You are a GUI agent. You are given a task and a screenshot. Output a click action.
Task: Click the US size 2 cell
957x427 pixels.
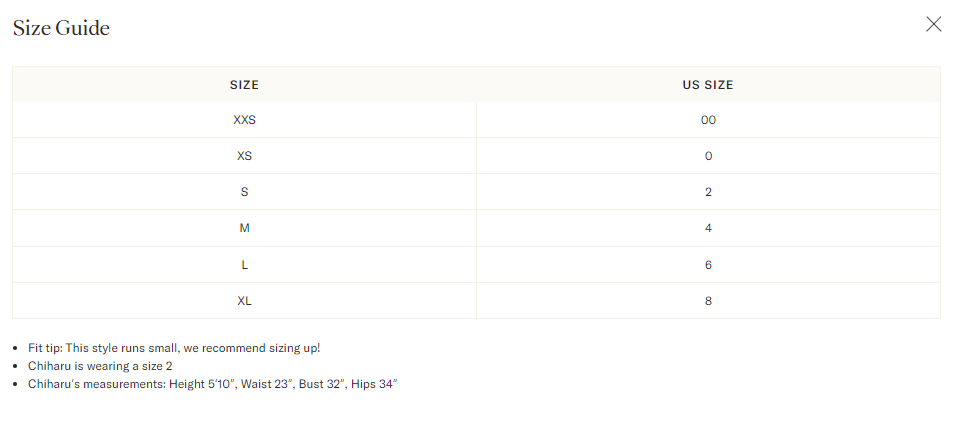(708, 192)
